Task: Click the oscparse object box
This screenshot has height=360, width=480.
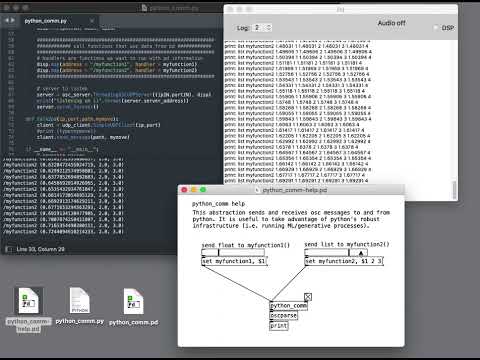Action: 283,315
